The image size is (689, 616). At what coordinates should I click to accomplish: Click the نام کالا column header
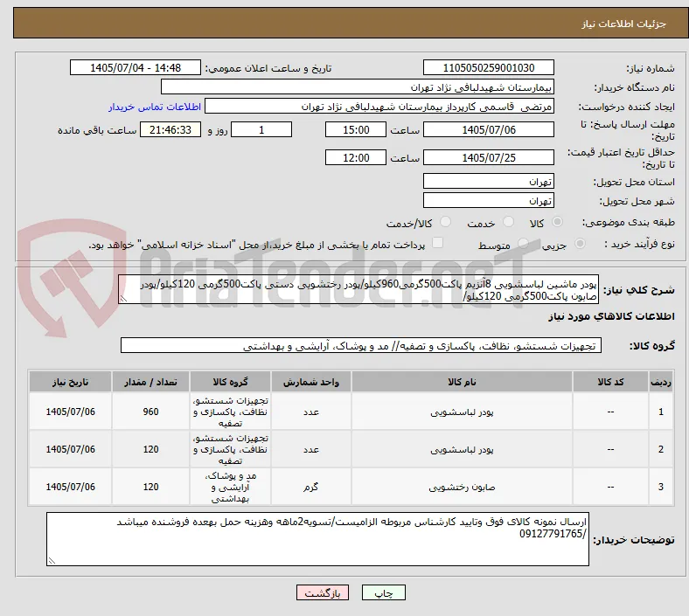462,382
